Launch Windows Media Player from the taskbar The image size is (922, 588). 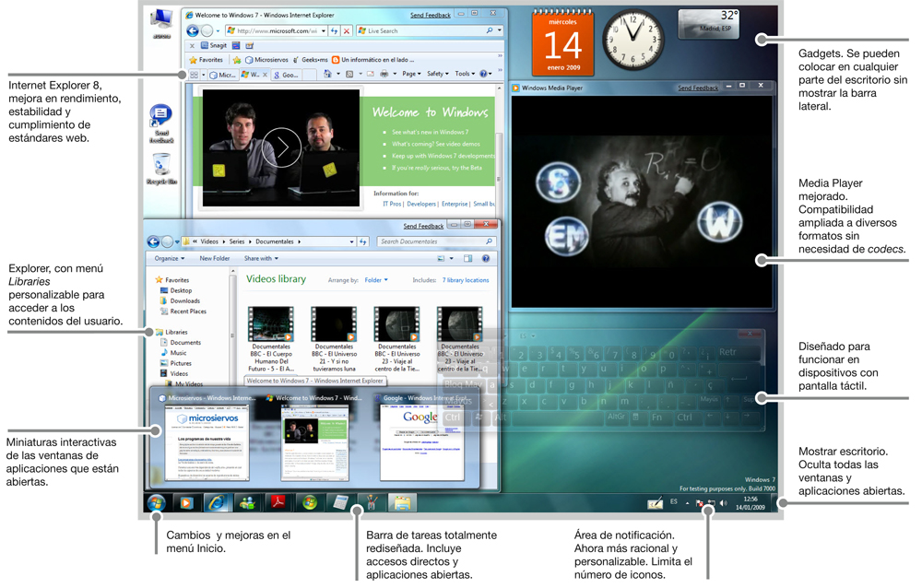pyautogui.click(x=186, y=502)
